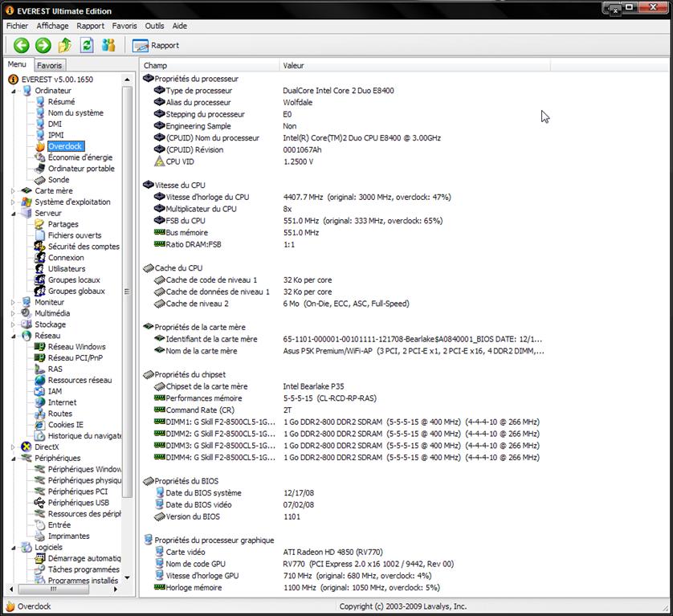Refresh the view with the Refresh icon

tap(87, 45)
